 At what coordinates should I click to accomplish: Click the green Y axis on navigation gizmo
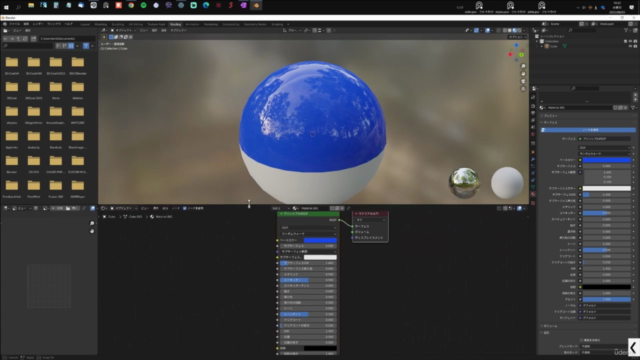point(521,55)
